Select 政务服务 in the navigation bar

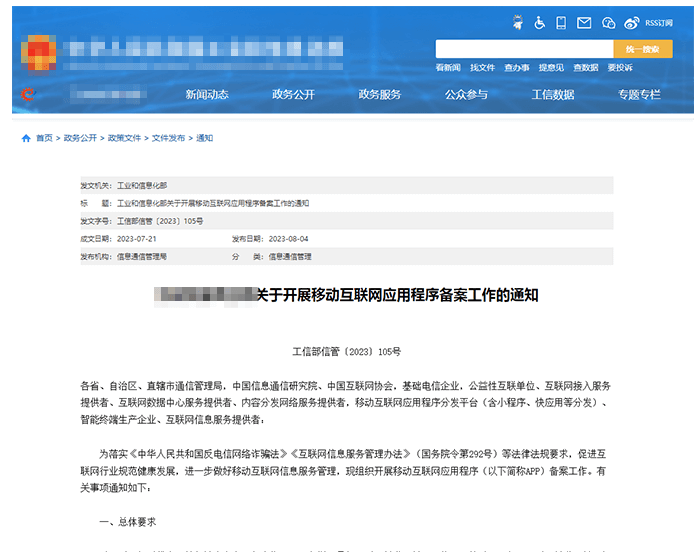[380, 95]
